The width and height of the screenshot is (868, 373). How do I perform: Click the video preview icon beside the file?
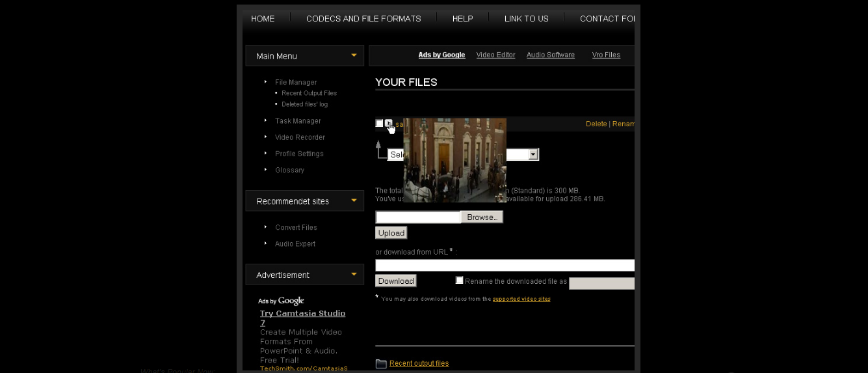(x=388, y=123)
